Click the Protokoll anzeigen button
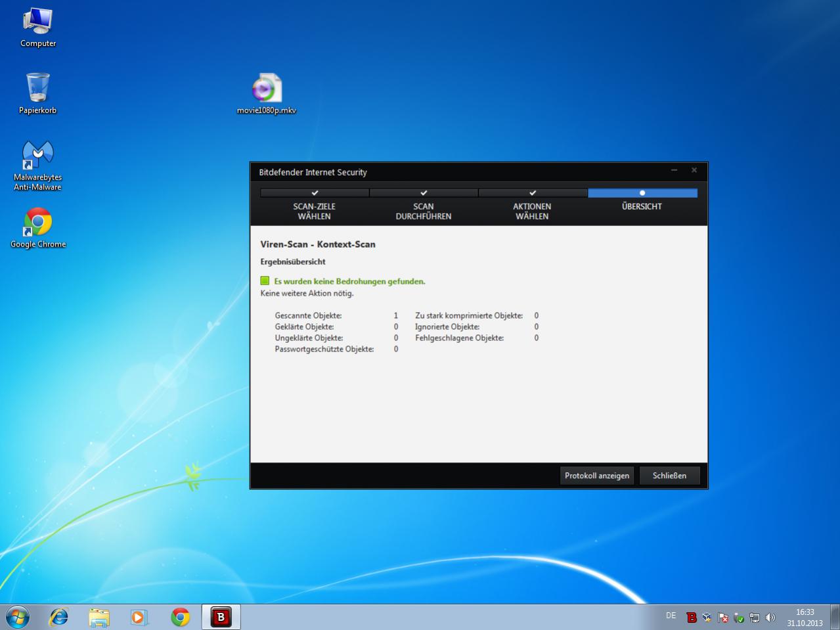 coord(597,476)
